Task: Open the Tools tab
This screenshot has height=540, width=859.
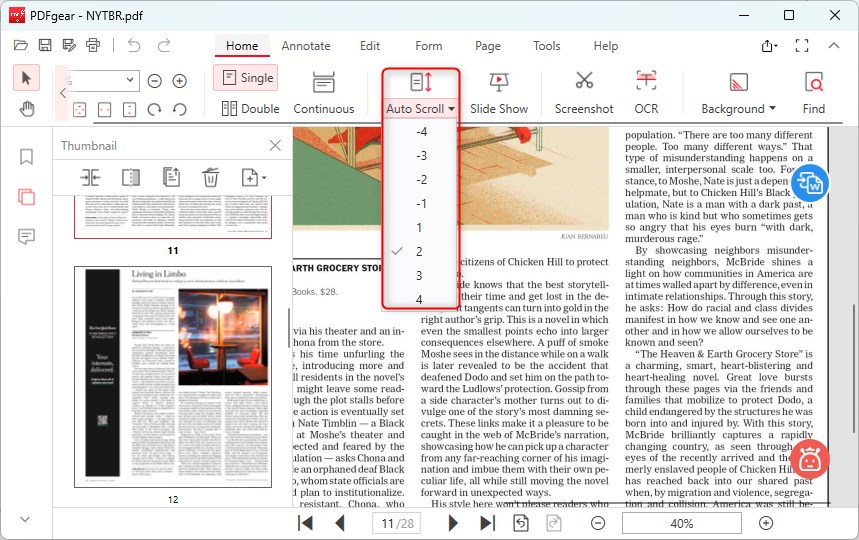Action: pyautogui.click(x=547, y=46)
